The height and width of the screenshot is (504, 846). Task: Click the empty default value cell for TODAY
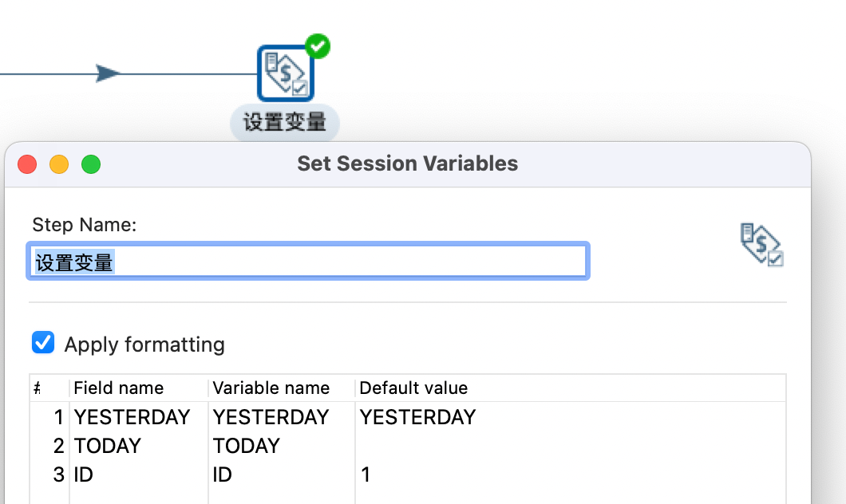click(479, 446)
